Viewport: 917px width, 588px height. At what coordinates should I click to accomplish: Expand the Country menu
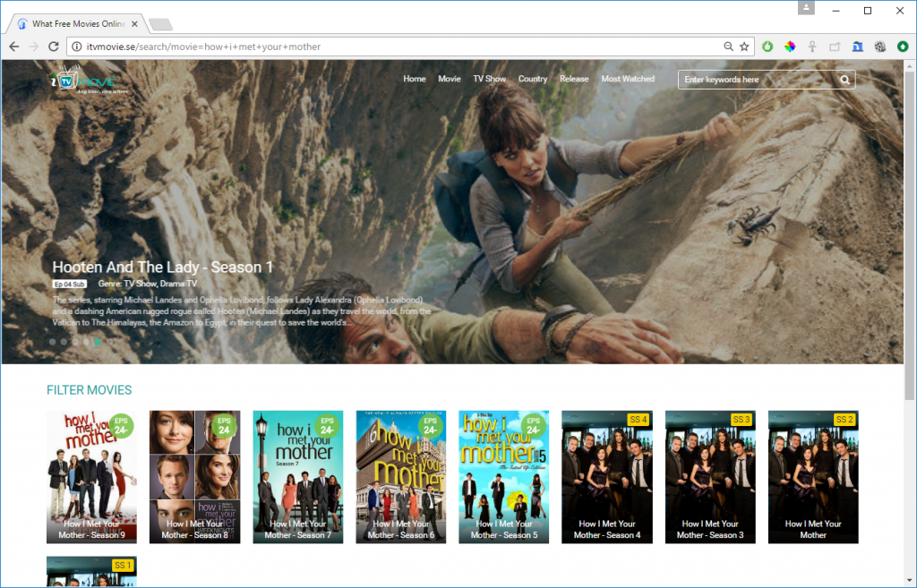[x=532, y=79]
